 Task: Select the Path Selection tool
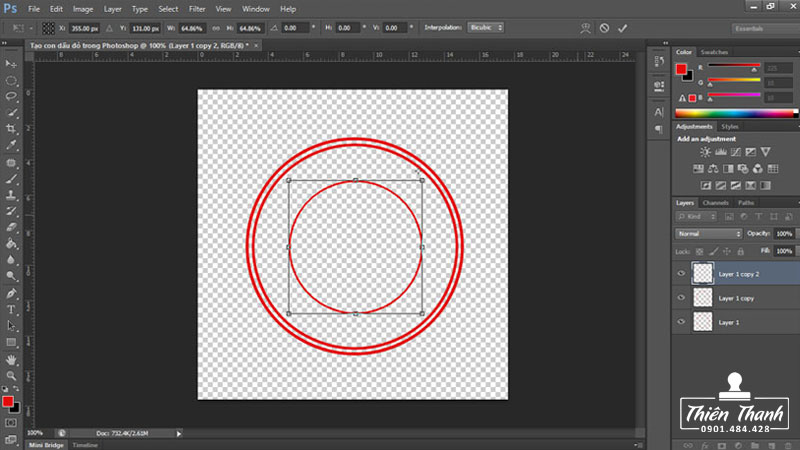pos(11,326)
